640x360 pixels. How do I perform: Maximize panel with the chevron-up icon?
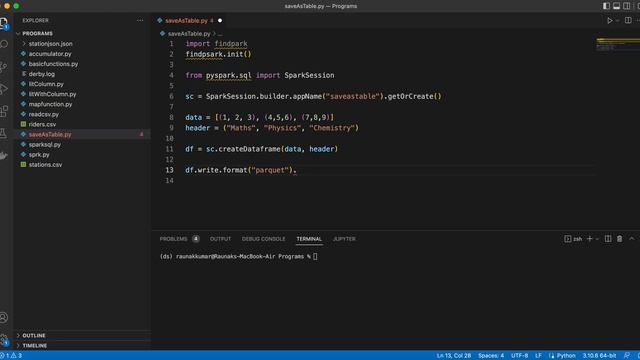pyautogui.click(x=632, y=239)
